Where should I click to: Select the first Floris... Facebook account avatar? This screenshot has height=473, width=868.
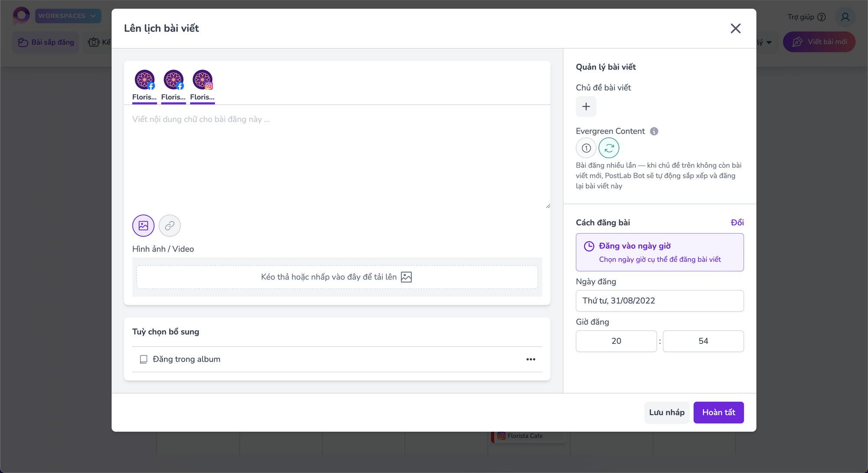point(145,80)
